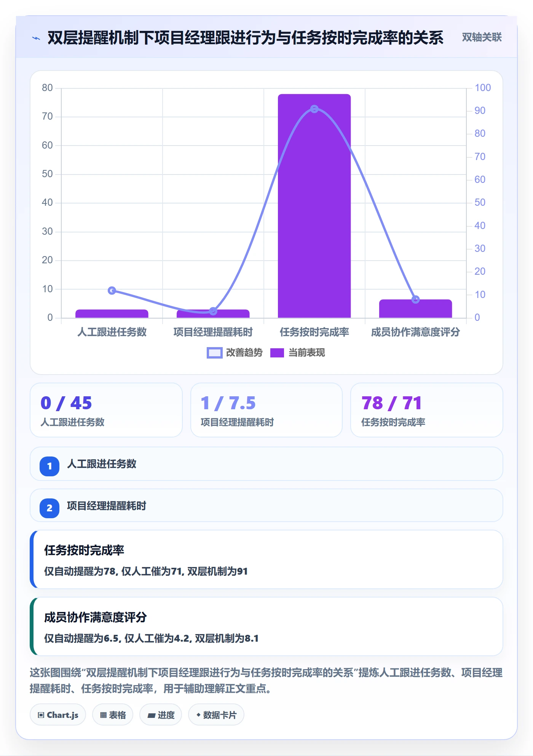The height and width of the screenshot is (756, 533).
Task: Click the 表格 tag
Action: [113, 715]
